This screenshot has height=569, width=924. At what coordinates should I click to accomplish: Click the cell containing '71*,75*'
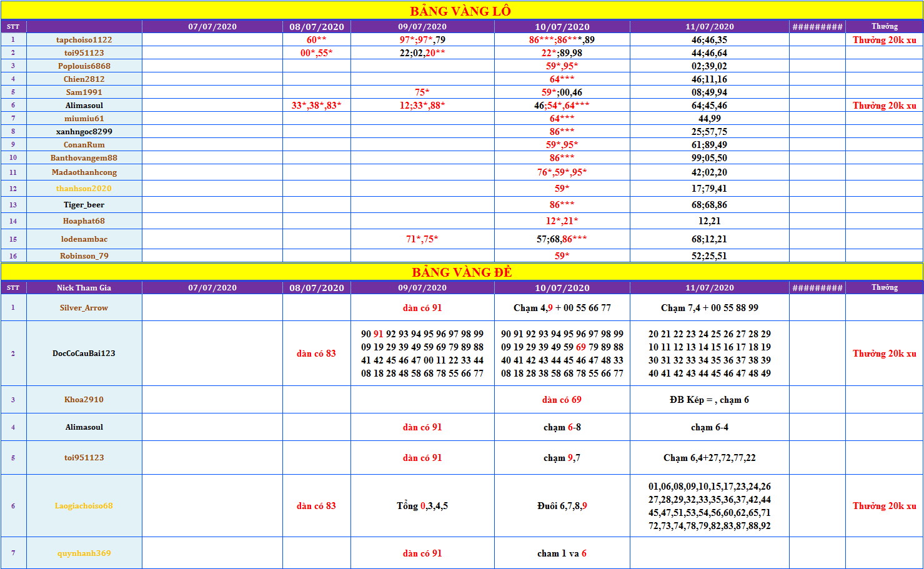pyautogui.click(x=422, y=239)
